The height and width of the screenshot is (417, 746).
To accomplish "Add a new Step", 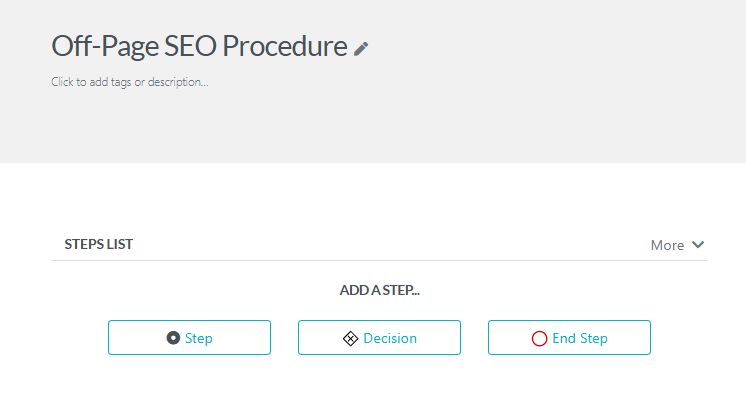I will click(x=189, y=338).
